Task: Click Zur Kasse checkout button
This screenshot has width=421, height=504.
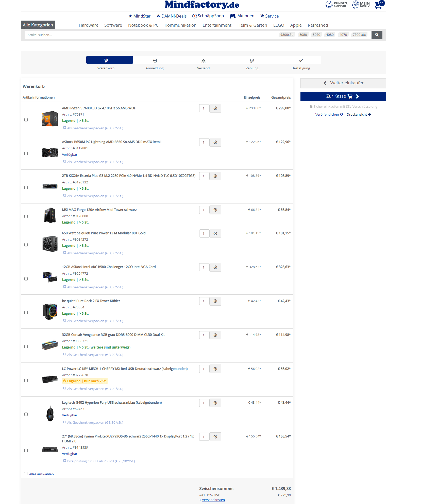Action: [x=343, y=97]
